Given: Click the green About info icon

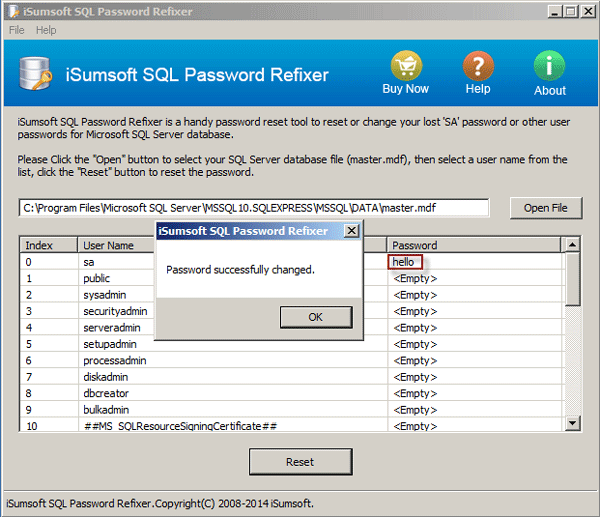Looking at the screenshot, I should [x=549, y=65].
